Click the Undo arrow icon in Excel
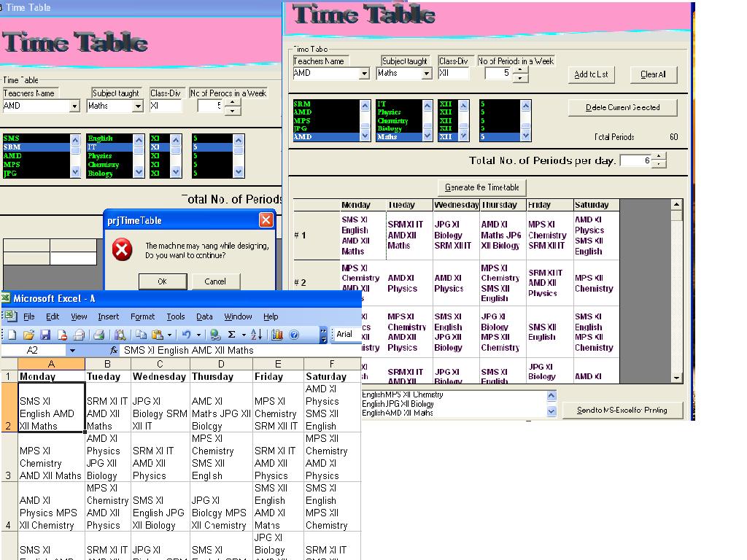The image size is (747, 560). point(186,335)
